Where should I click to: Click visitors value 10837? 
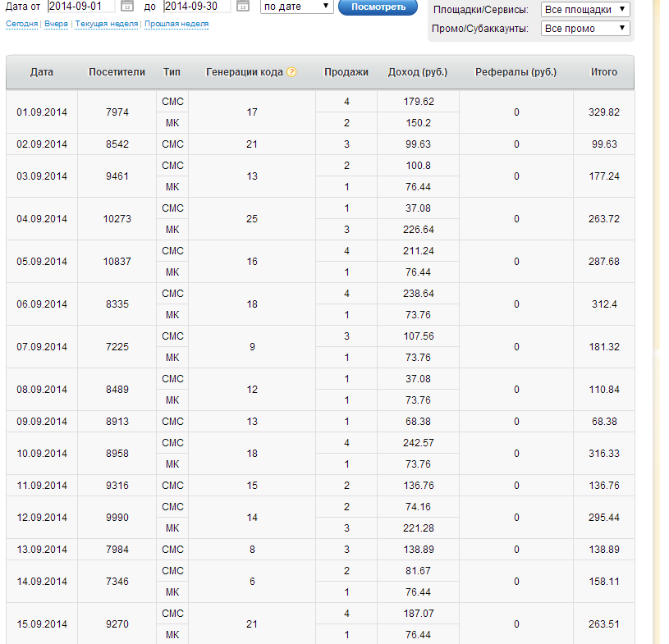(117, 262)
